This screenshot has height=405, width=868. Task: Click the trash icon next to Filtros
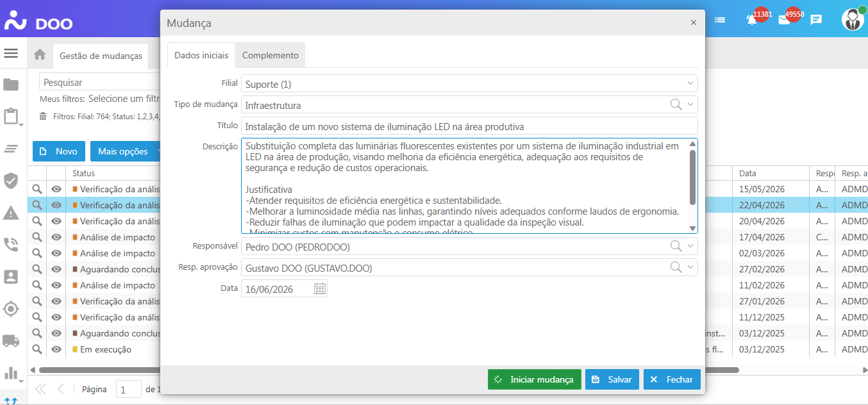(x=43, y=117)
